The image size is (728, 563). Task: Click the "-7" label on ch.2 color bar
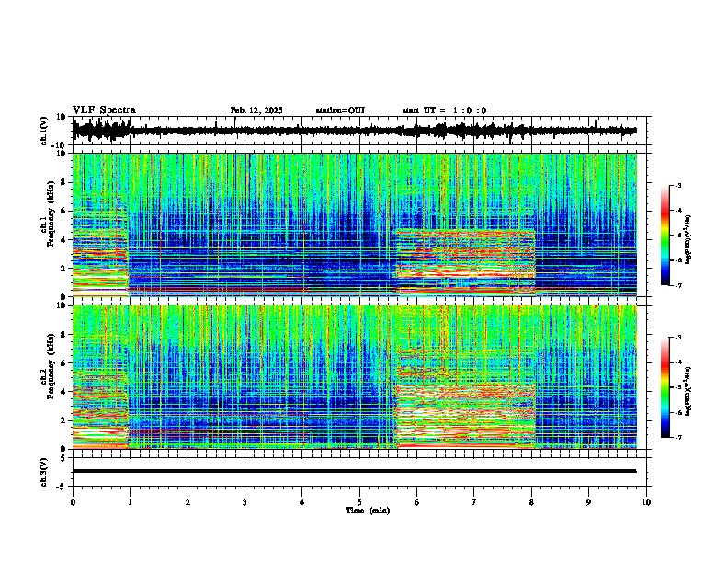point(677,437)
